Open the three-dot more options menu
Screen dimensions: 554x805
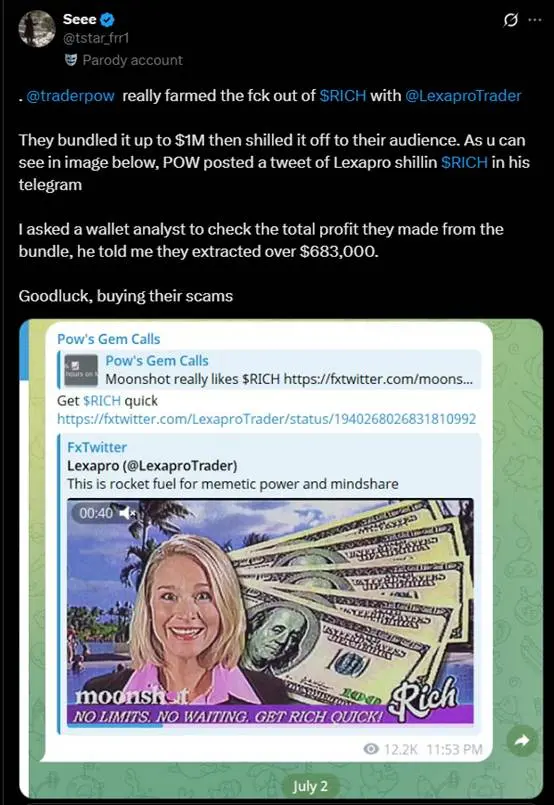(534, 20)
